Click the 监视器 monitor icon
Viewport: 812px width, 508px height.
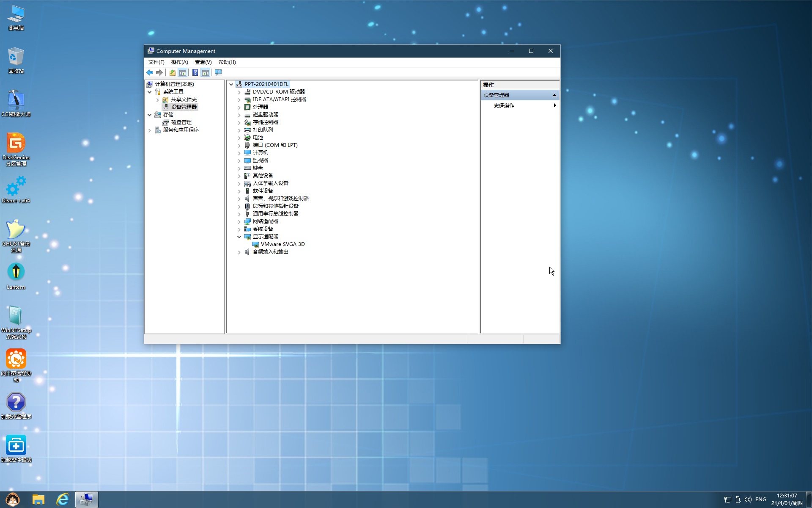(x=247, y=160)
